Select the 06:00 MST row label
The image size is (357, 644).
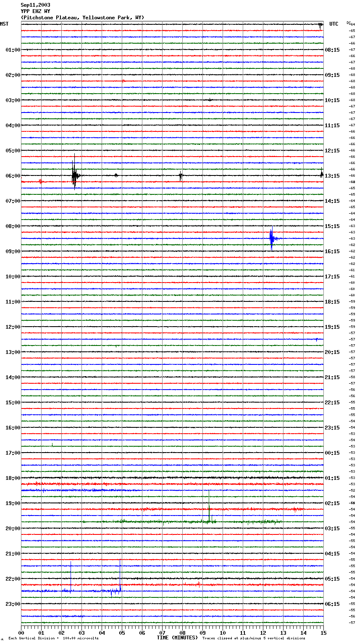13,176
